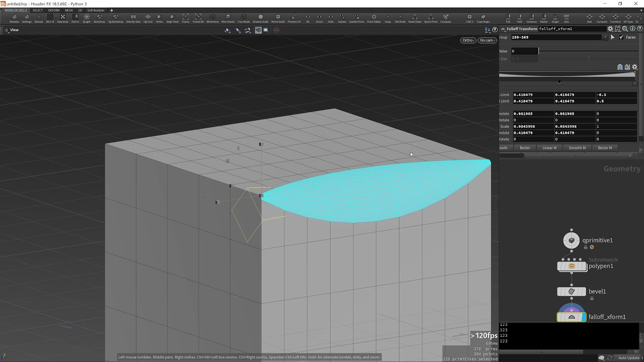644x362 pixels.
Task: Click the Relax parameter slider track
Action: [x=589, y=51]
